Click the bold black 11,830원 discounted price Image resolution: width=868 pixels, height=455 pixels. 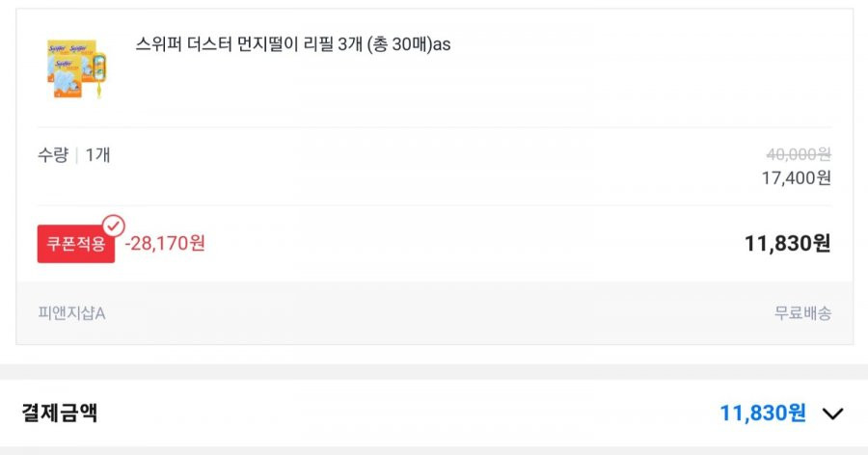tap(787, 243)
